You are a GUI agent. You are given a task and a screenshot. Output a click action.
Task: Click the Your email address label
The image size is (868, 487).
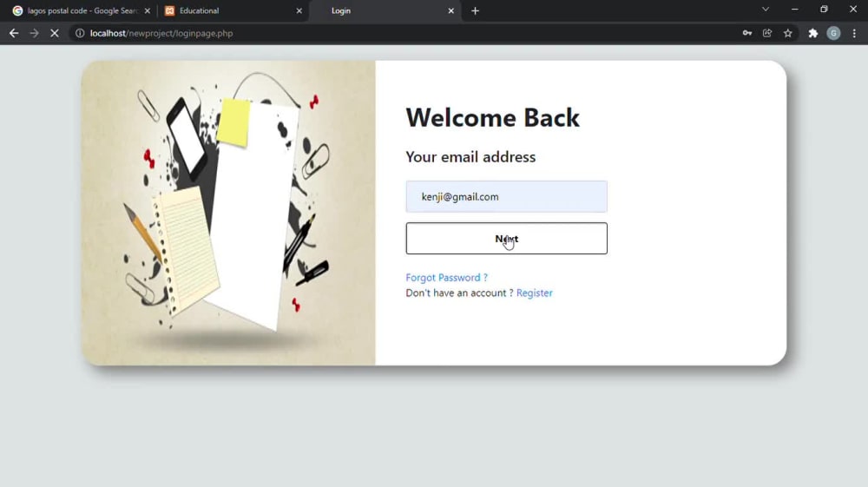470,157
